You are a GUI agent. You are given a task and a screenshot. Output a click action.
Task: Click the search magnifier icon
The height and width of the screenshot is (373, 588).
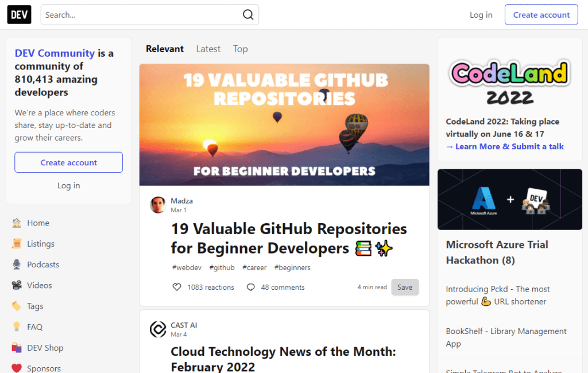point(248,14)
